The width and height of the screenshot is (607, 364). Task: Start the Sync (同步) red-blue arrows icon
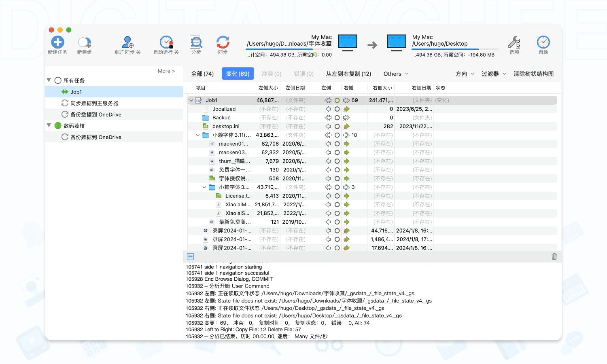click(x=223, y=42)
